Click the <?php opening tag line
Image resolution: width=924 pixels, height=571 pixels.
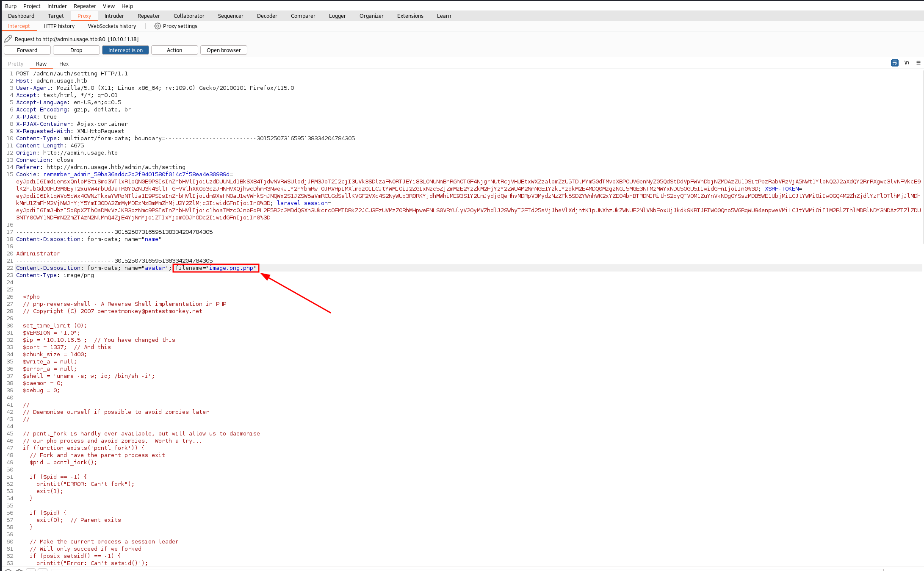(x=31, y=297)
